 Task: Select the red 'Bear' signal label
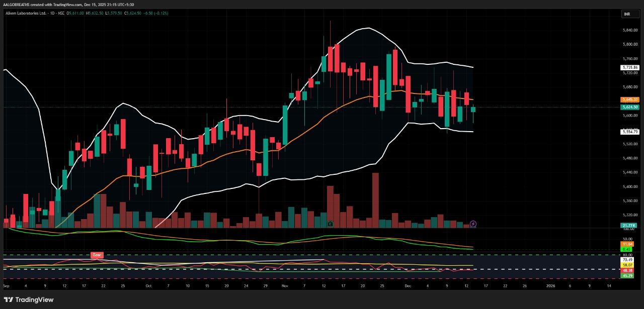[97, 255]
